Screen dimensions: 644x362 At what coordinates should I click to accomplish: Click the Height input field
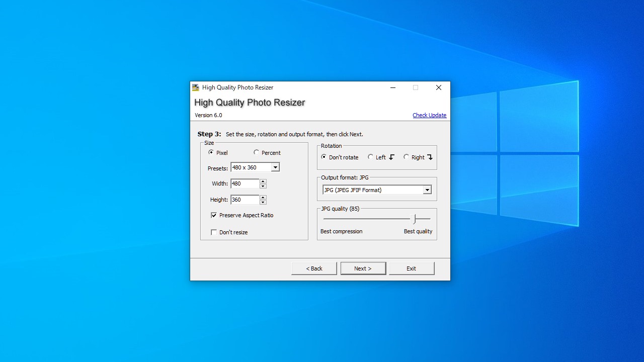tap(245, 200)
